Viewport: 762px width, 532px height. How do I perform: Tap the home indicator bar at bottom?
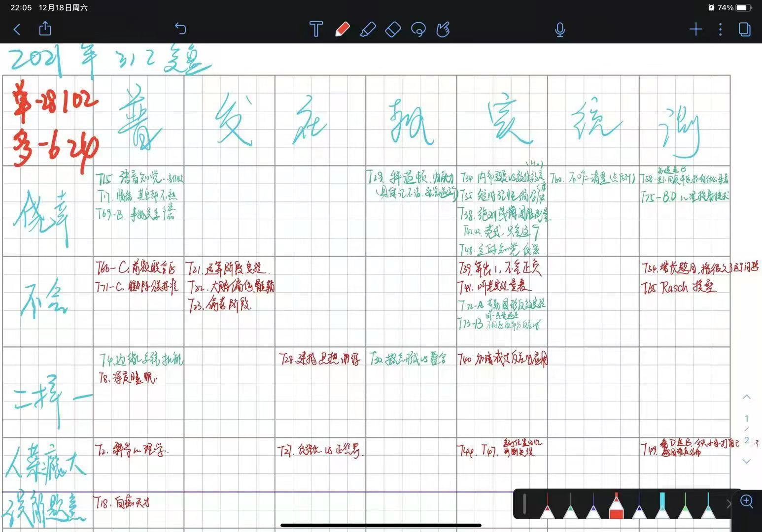point(381,526)
